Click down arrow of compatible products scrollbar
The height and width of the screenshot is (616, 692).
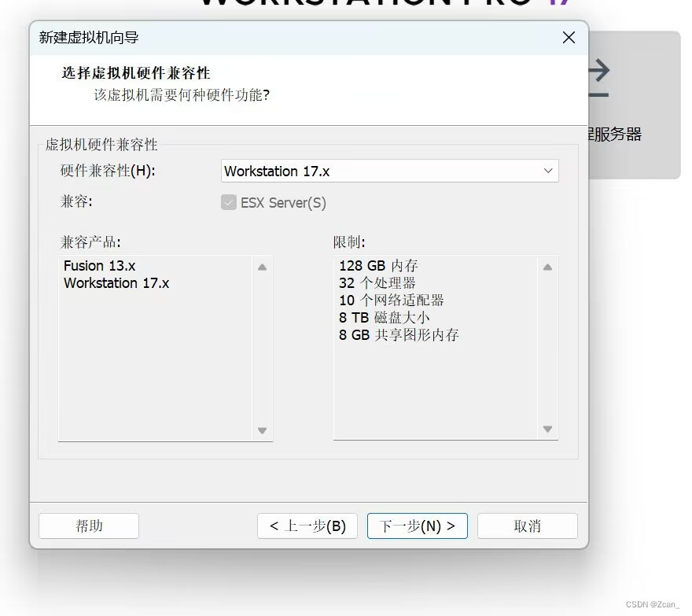(262, 430)
